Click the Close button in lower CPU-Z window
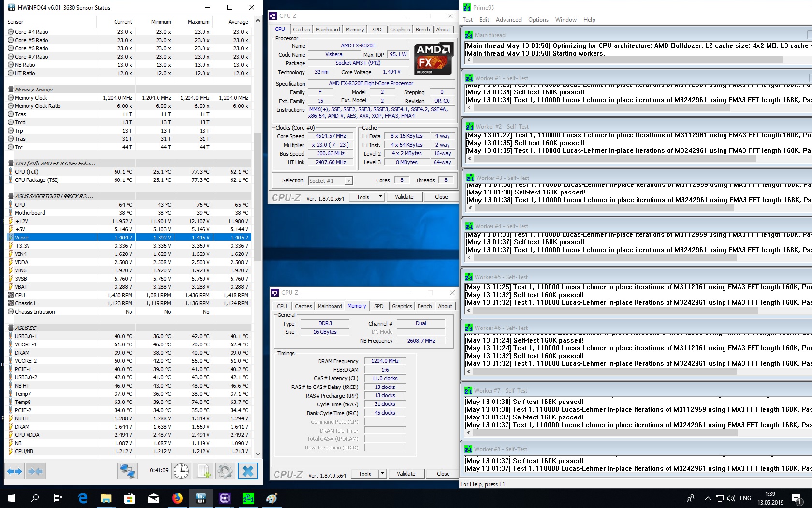Screen dimensions: 812x508 click(x=443, y=474)
